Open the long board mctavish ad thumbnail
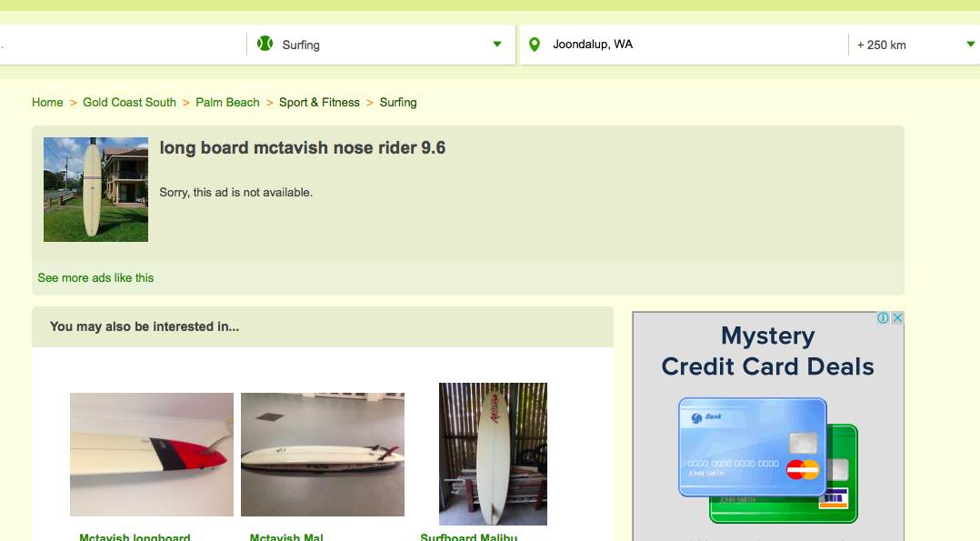 [95, 189]
